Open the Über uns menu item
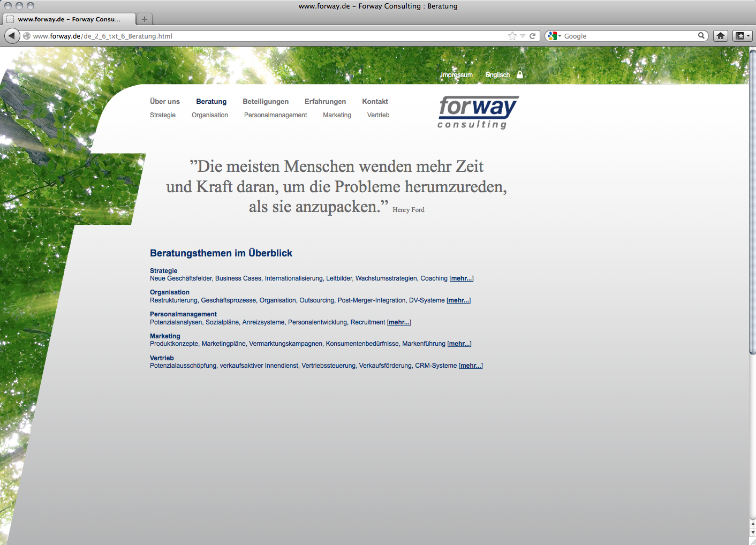Viewport: 756px width, 545px height. point(165,101)
